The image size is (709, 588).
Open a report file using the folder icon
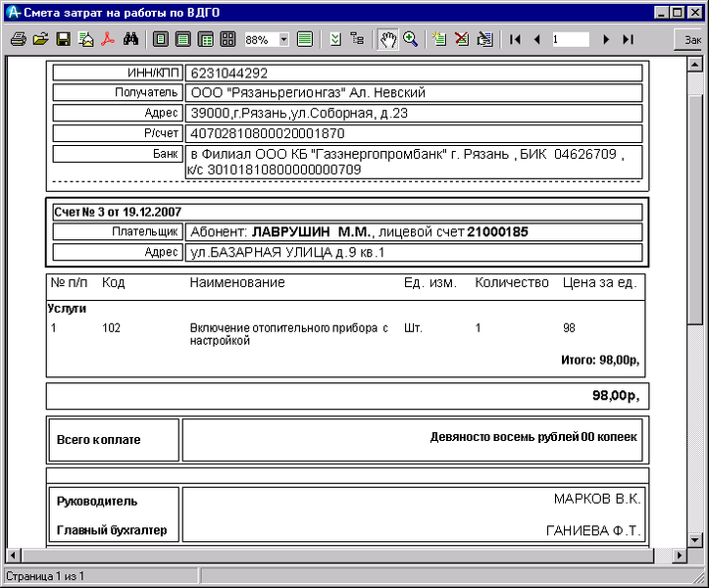coord(40,39)
